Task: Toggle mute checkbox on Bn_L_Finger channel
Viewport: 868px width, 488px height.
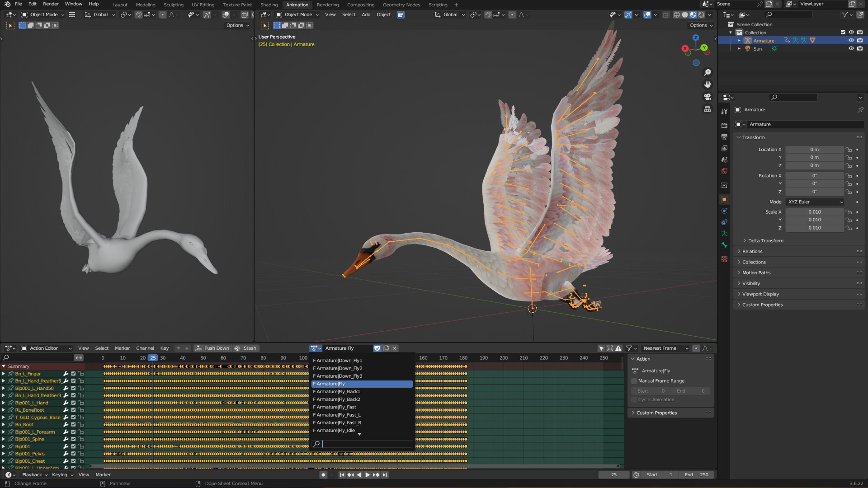Action: click(x=73, y=374)
